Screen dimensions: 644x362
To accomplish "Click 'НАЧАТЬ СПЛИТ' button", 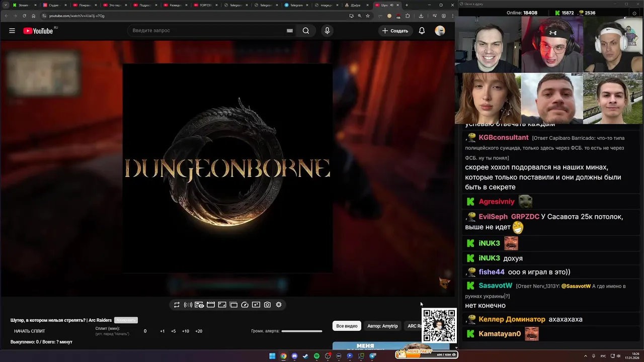I will coord(30,331).
